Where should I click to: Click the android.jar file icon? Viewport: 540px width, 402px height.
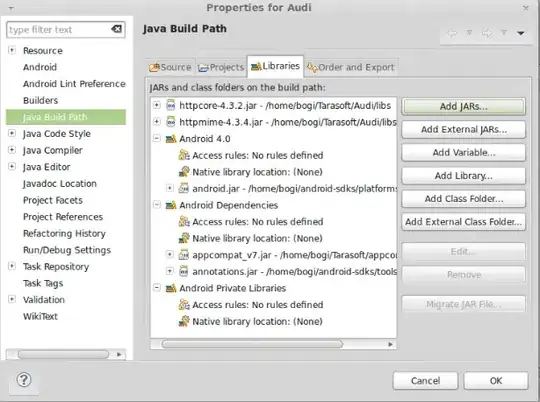(x=184, y=188)
